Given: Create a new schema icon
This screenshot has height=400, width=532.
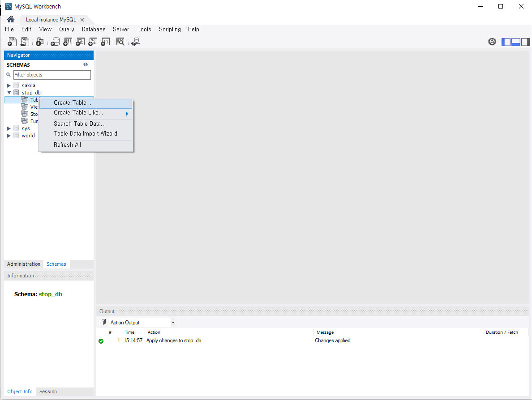Looking at the screenshot, I should point(55,42).
